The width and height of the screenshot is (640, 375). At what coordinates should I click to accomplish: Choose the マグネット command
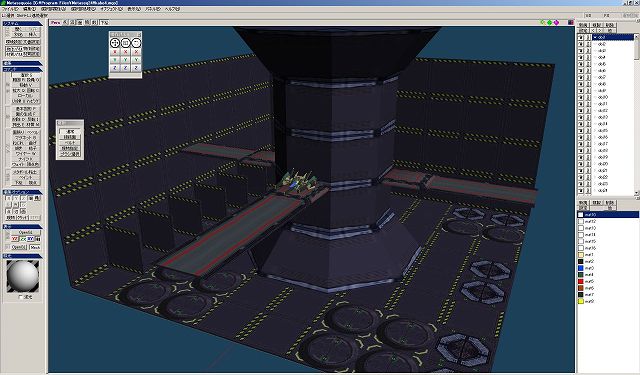(26, 138)
